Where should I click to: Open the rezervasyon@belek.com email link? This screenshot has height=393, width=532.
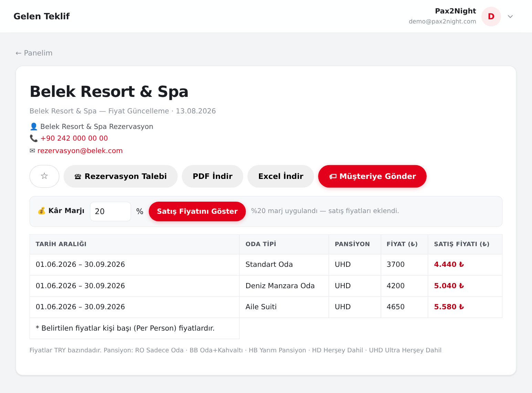[80, 151]
